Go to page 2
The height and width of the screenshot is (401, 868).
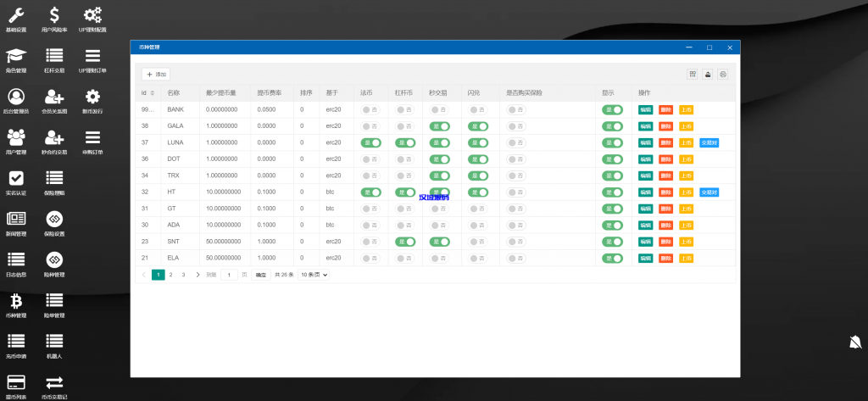click(170, 275)
